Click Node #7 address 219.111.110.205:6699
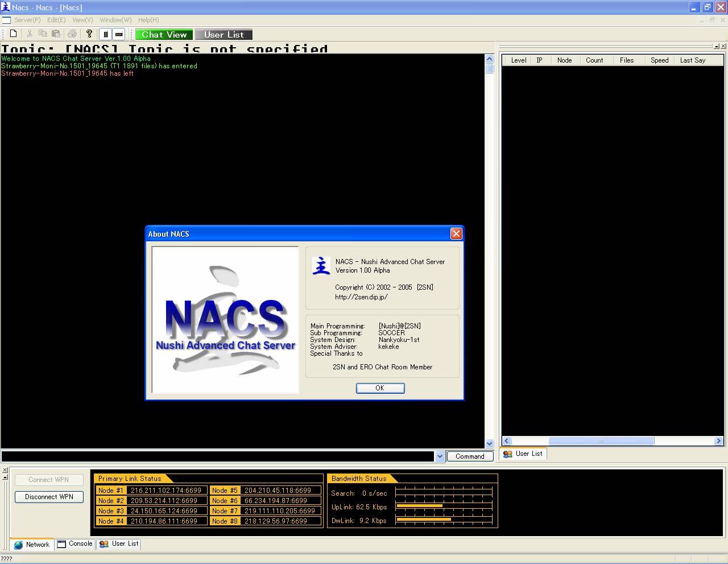This screenshot has width=728, height=564. tap(280, 511)
